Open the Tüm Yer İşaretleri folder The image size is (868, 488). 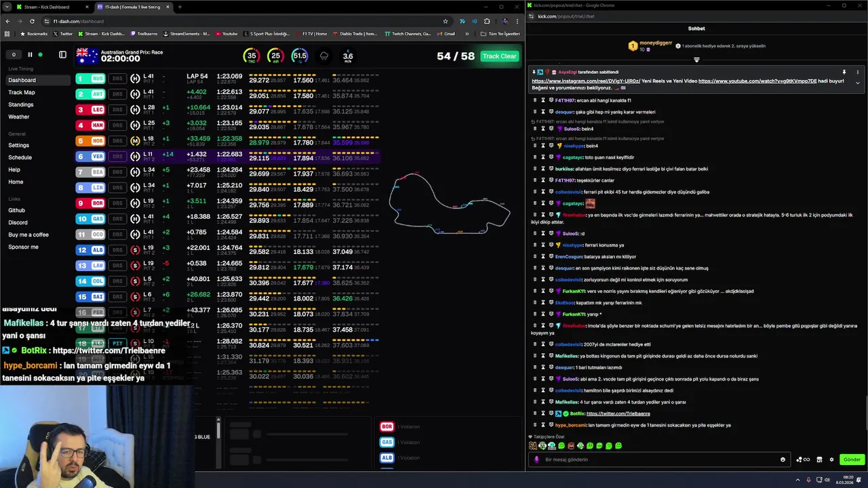pyautogui.click(x=500, y=33)
